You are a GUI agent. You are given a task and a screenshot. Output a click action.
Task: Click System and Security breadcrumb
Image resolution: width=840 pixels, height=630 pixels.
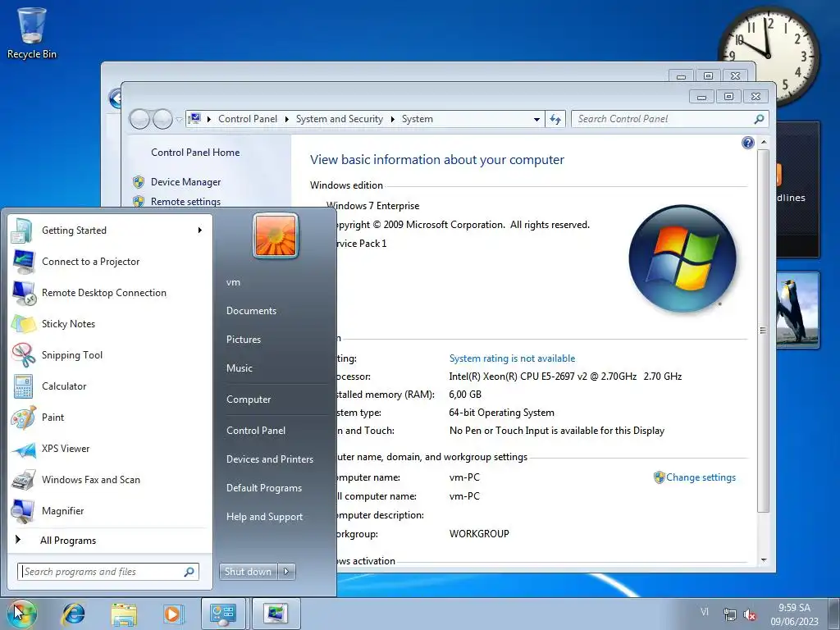(x=339, y=119)
